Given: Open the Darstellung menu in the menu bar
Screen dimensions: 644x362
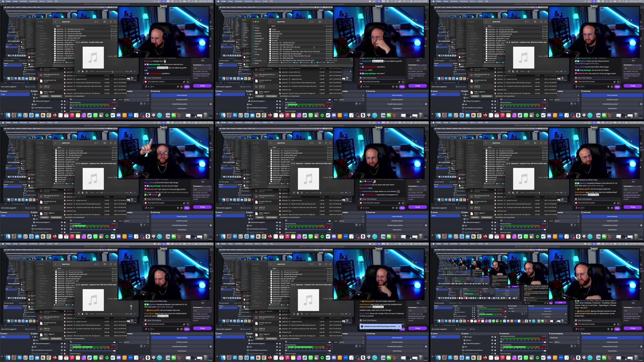Looking at the screenshot, I should point(33,1).
